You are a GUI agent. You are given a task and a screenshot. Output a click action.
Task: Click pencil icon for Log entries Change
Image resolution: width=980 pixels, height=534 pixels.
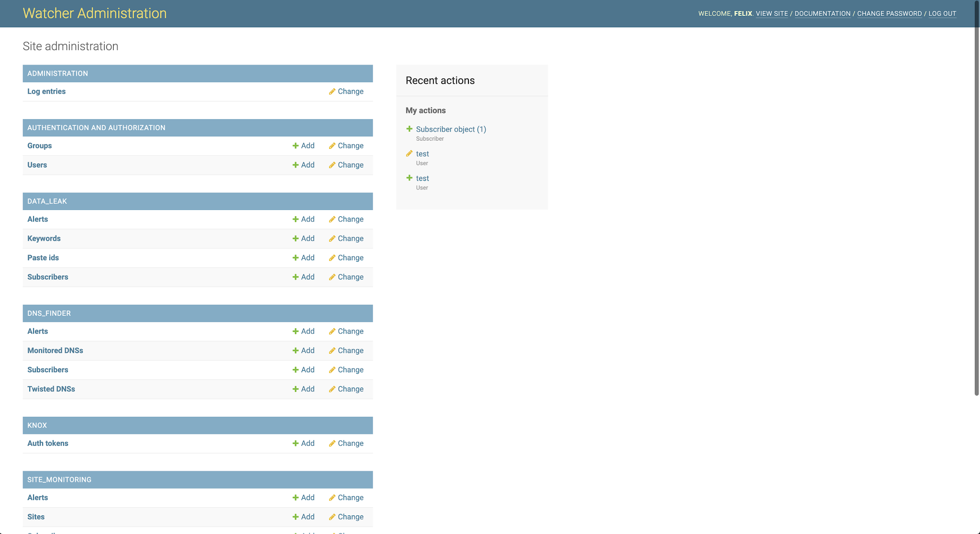(x=332, y=91)
